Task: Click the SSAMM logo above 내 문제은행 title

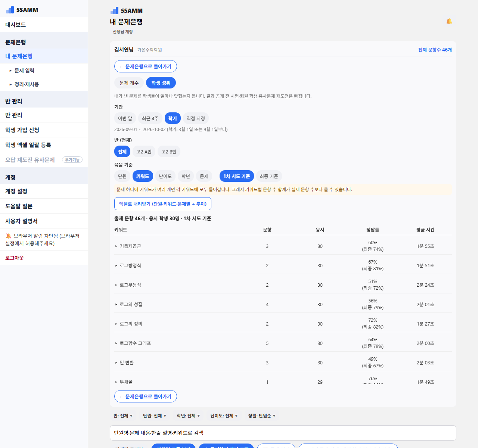Action: (x=127, y=10)
